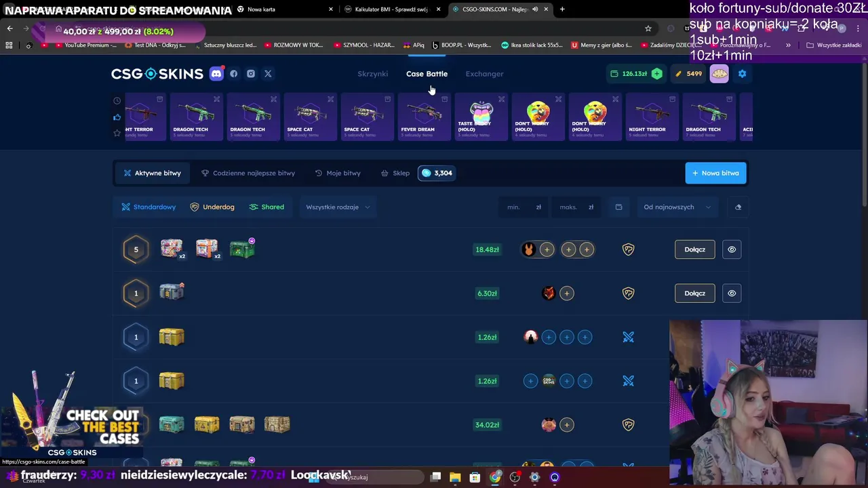The width and height of the screenshot is (868, 488).
Task: Clear filters with eraser icon
Action: click(x=738, y=207)
